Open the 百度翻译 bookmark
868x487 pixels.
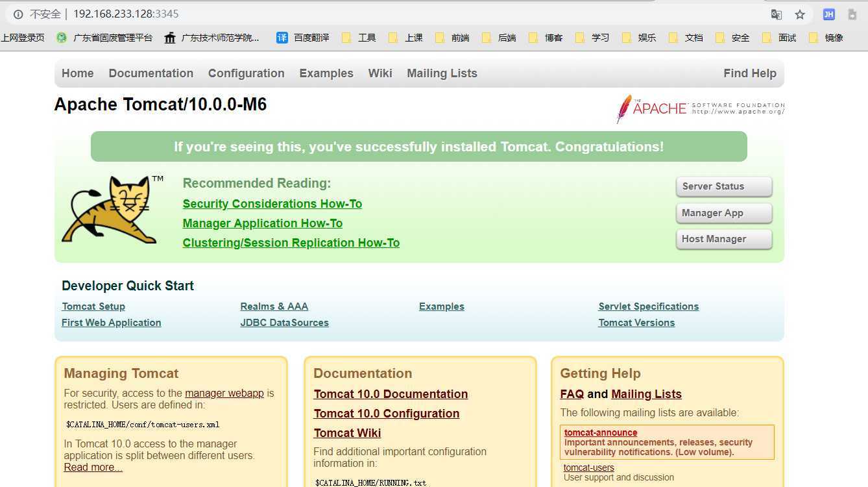pos(303,38)
